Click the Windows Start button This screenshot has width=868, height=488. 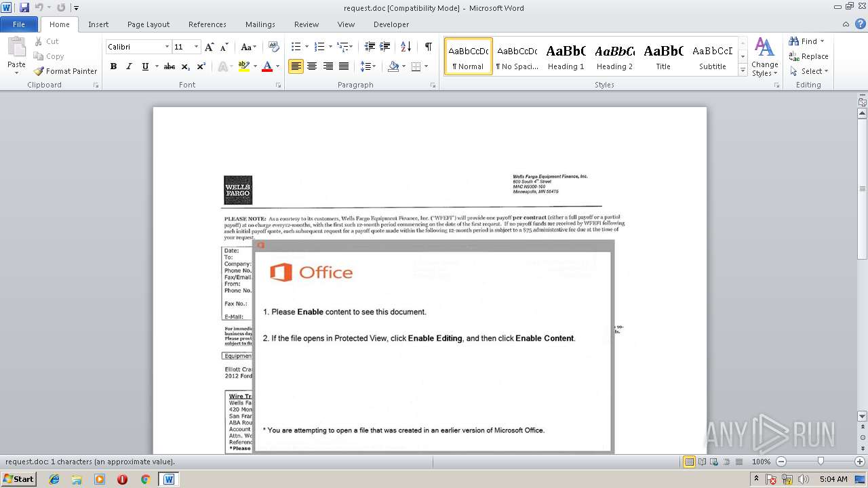point(19,479)
